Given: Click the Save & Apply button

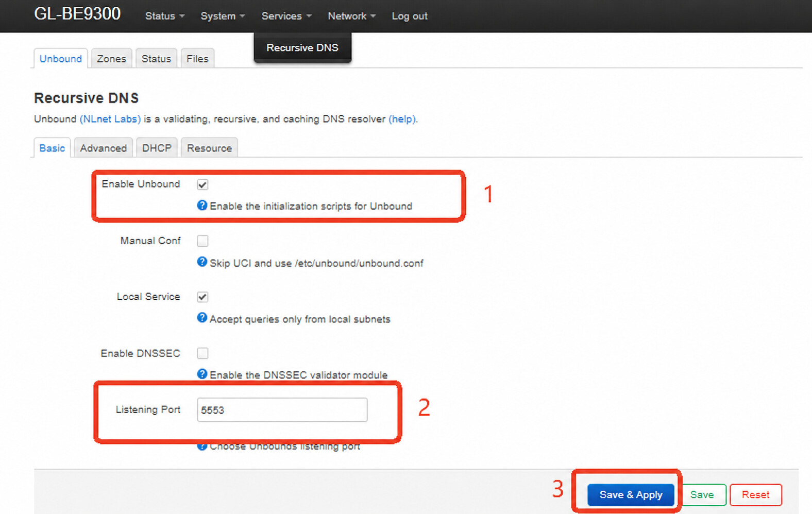Looking at the screenshot, I should click(631, 494).
